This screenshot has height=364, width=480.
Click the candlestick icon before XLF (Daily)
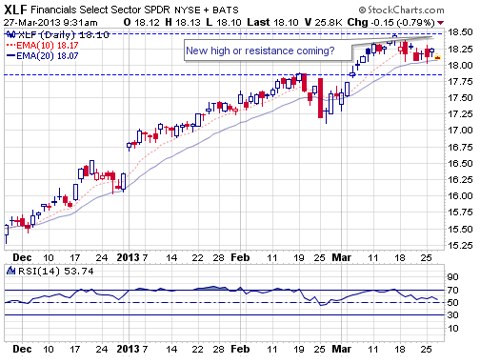click(x=11, y=34)
